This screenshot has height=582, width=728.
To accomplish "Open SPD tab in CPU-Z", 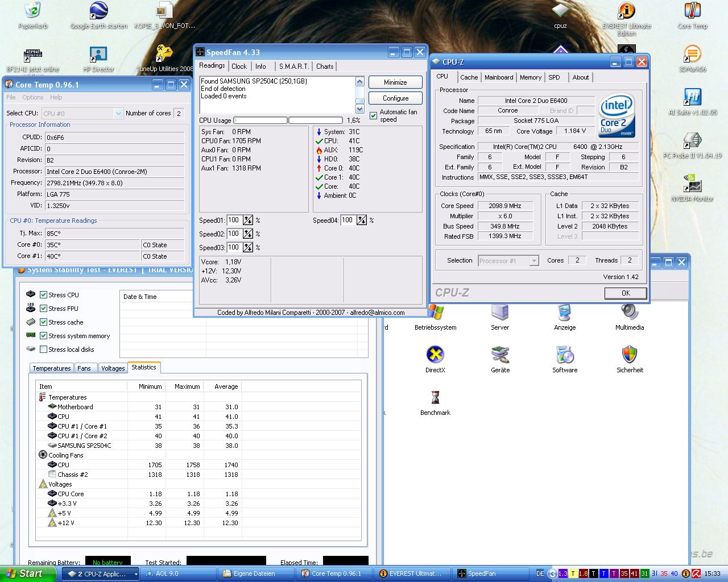I will tap(554, 77).
